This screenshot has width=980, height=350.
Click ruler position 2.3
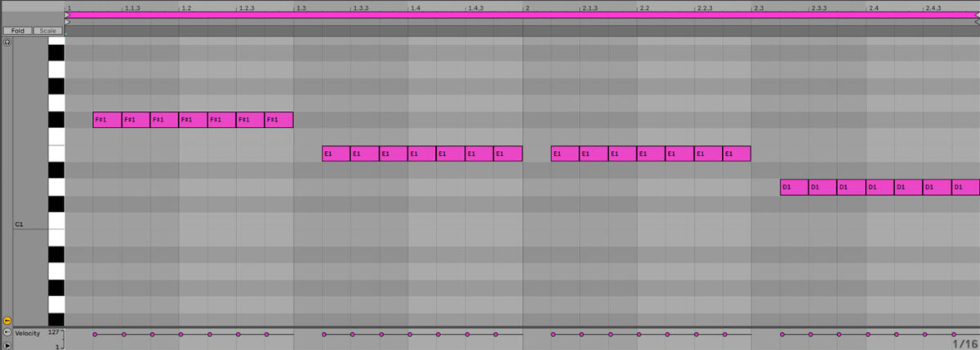tap(758, 7)
